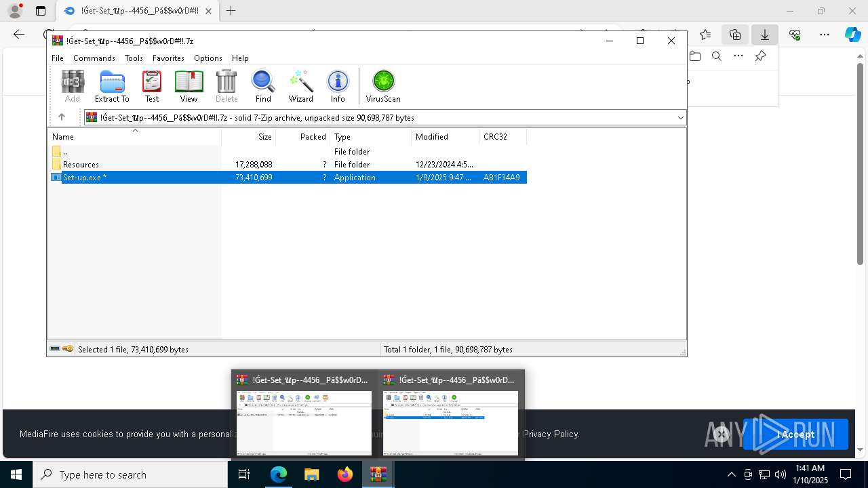Accept MediaFire cookies
Screen dimensions: 868x488
pos(795,434)
